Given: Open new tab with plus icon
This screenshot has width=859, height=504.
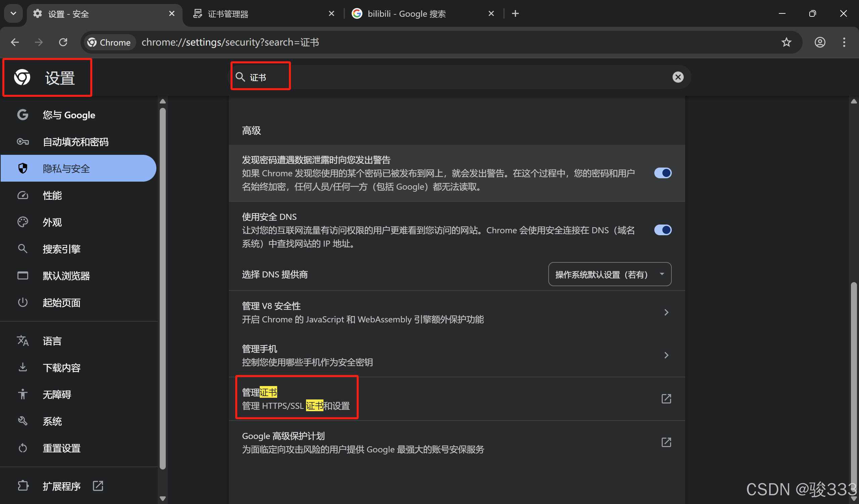Looking at the screenshot, I should click(x=515, y=14).
